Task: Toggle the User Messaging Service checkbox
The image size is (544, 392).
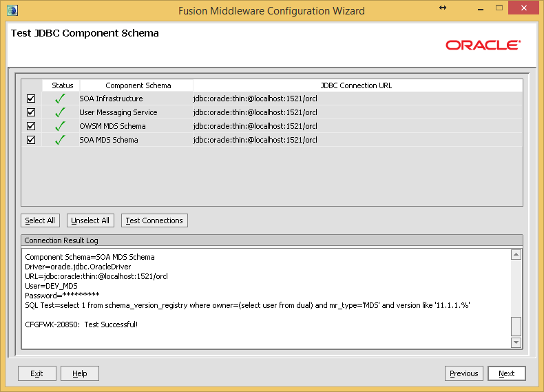Action: coord(31,112)
